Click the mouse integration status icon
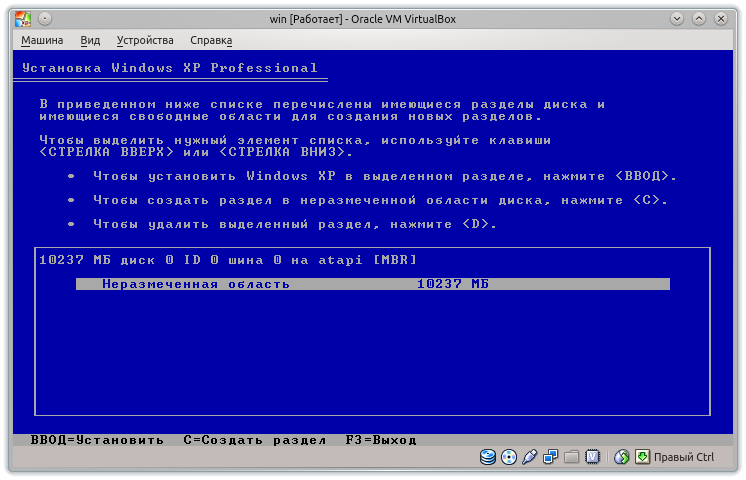 621,457
